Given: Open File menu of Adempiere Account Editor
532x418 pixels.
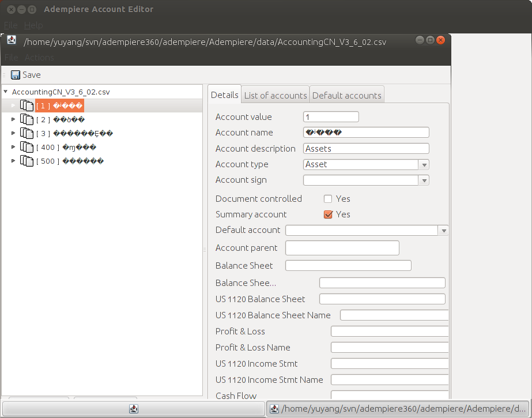Looking at the screenshot, I should (10, 25).
